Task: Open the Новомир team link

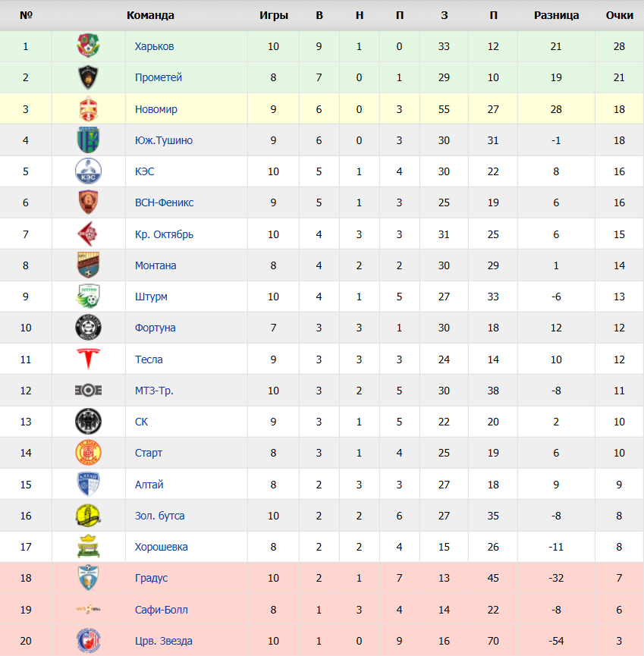Action: [156, 109]
